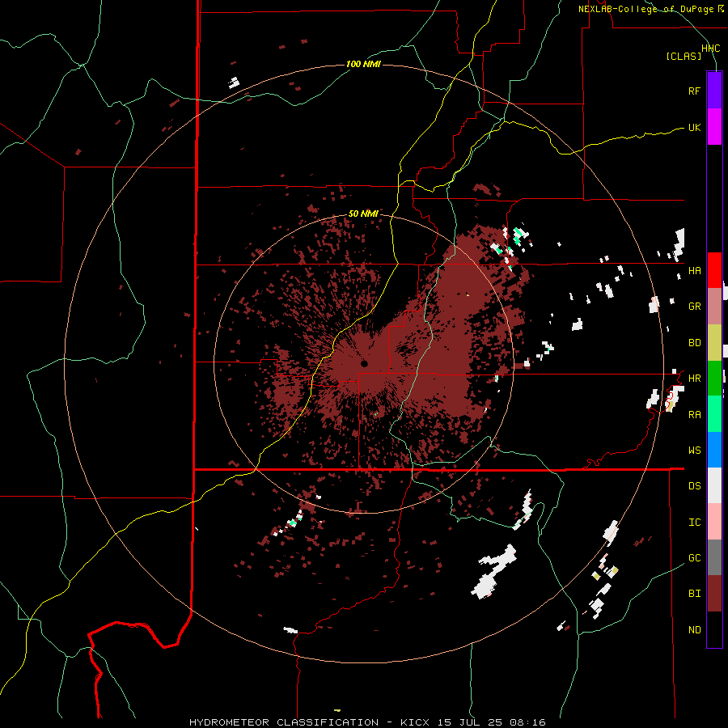This screenshot has height=728, width=728.
Task: Click 'HYDROMETEOR CLASSIFICATION' caption text
Action: point(284,722)
